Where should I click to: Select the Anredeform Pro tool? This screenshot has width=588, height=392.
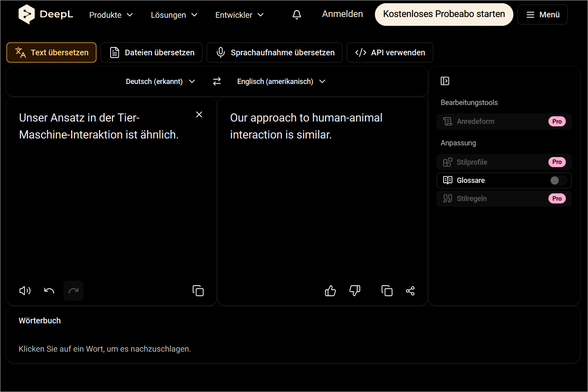pos(504,122)
